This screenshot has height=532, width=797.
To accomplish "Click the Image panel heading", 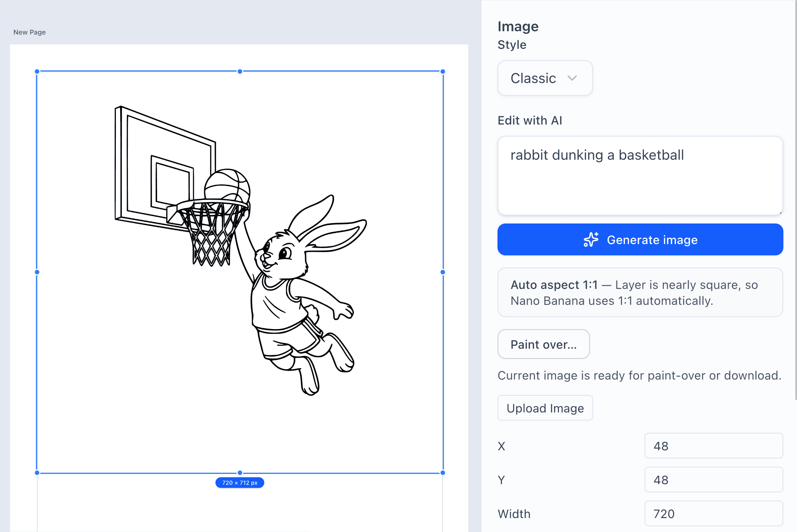I will [518, 26].
